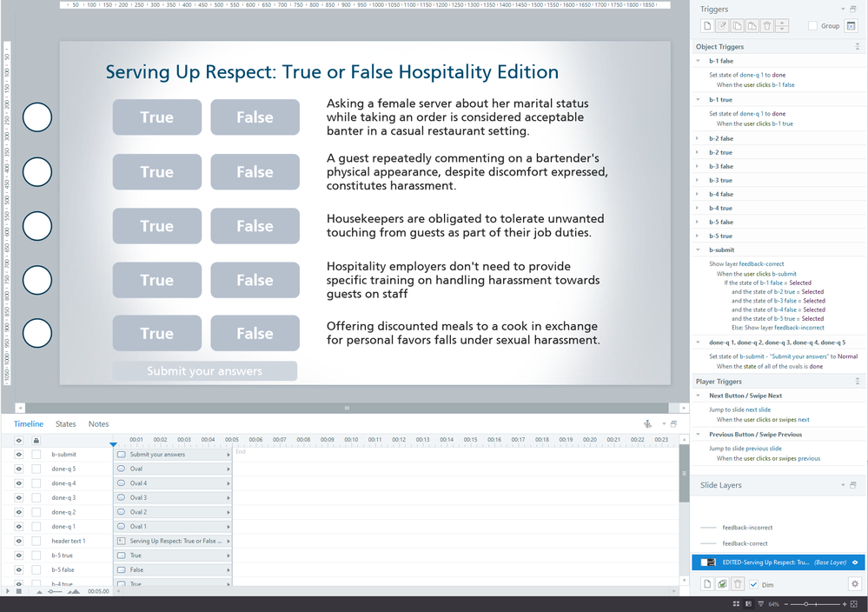868x612 pixels.
Task: Open the Slide Layers panel dropdown arrow
Action: (843, 484)
